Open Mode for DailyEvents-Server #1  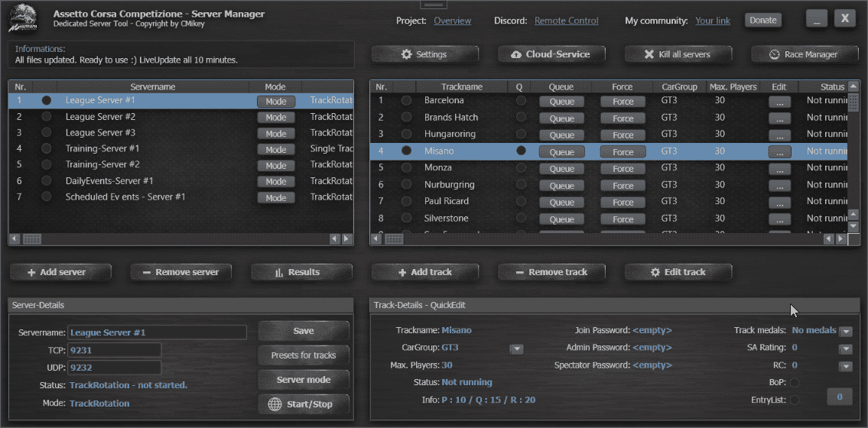(x=275, y=181)
